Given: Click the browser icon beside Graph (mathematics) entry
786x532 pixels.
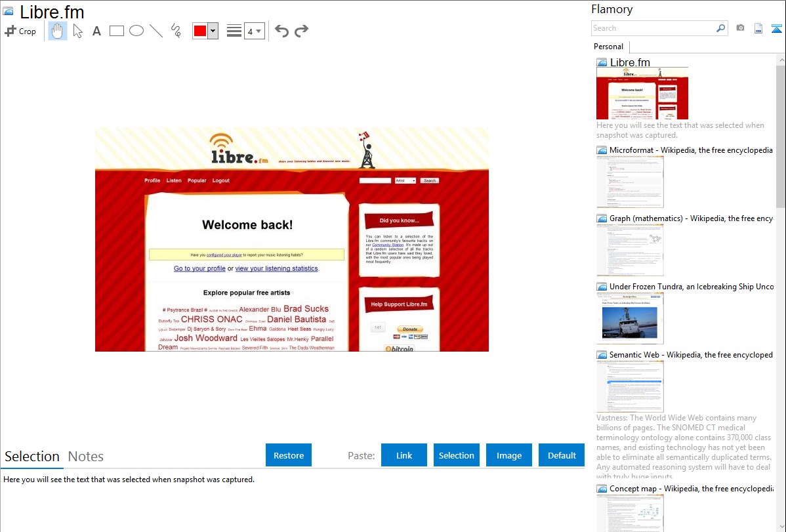Looking at the screenshot, I should pos(602,218).
